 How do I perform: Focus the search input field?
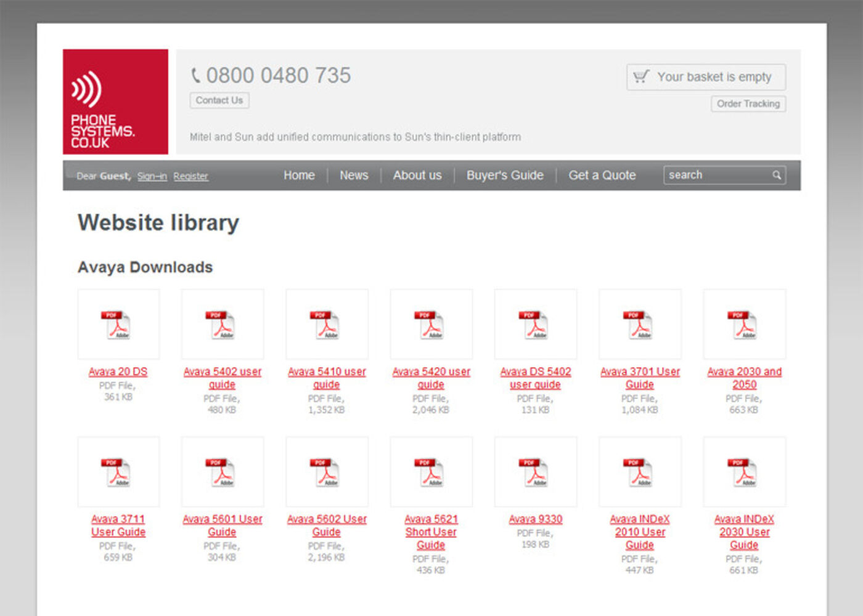tap(715, 176)
